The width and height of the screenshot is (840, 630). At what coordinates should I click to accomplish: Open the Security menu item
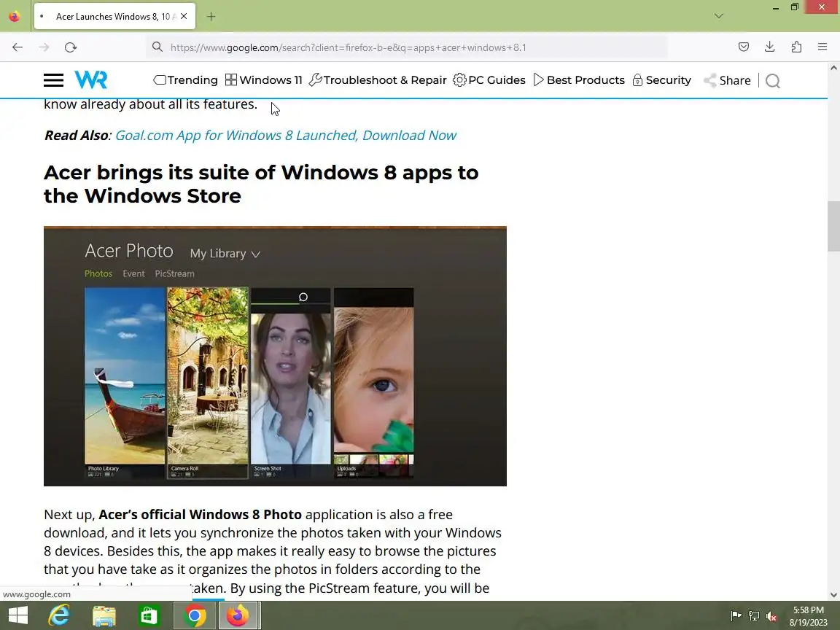click(661, 80)
